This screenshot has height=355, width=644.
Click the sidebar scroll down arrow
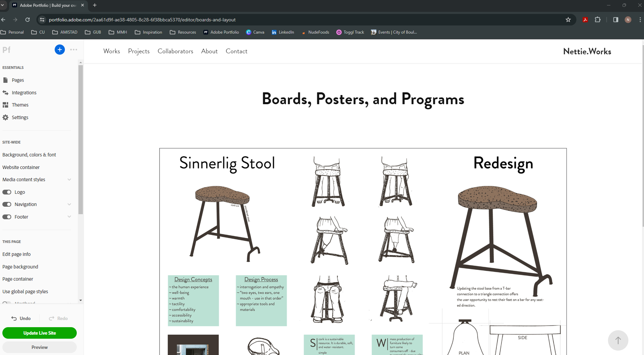click(x=80, y=300)
